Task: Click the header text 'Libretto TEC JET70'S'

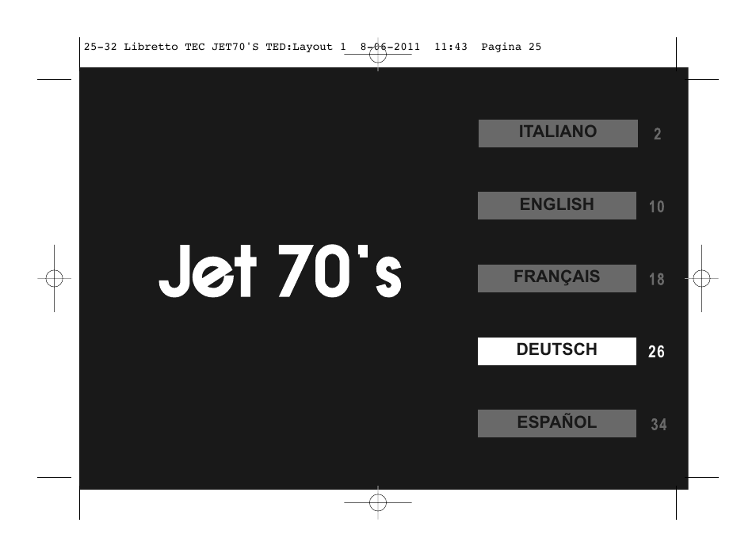Action: [191, 47]
